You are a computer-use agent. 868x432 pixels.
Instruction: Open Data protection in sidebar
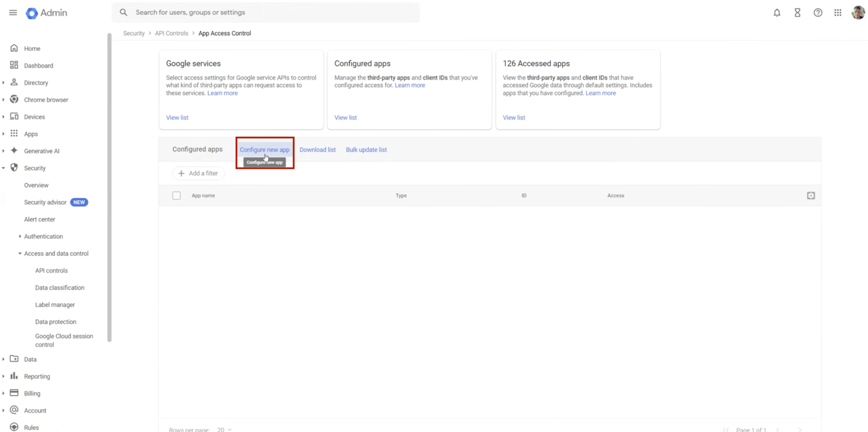click(56, 322)
